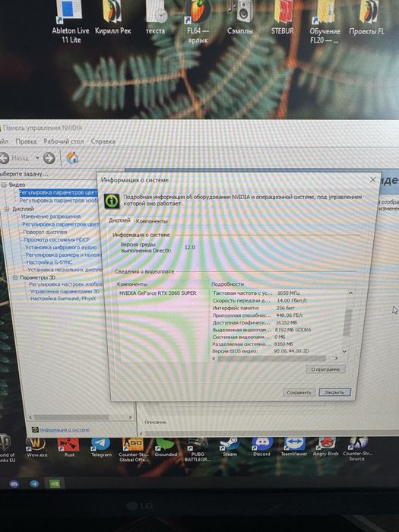Click the О программе button
Image resolution: width=399 pixels, height=532 pixels.
(325, 369)
